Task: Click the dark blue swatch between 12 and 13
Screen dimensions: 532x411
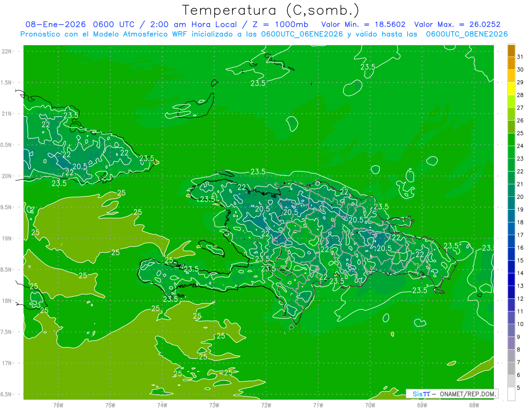Action: [511, 292]
